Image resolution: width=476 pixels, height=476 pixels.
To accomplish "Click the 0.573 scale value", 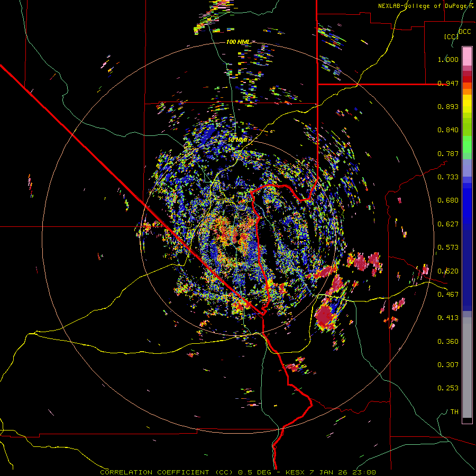I will point(448,248).
